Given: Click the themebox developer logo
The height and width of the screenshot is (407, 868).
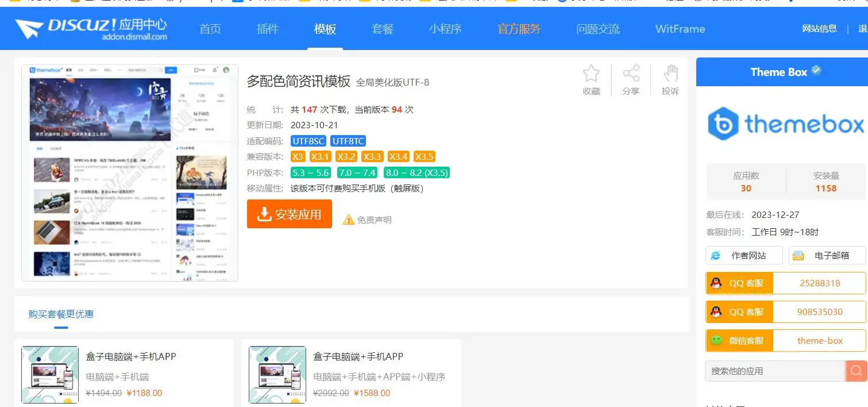Looking at the screenshot, I should [785, 124].
